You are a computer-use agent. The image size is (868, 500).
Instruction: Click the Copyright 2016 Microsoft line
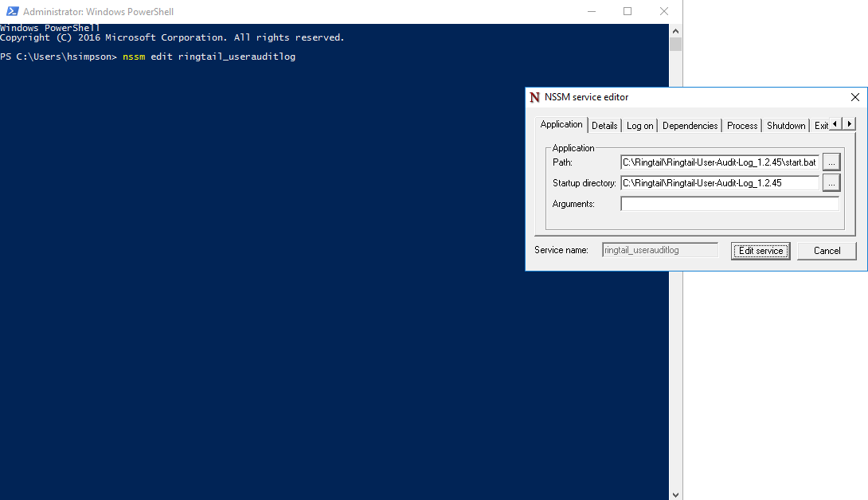(172, 37)
